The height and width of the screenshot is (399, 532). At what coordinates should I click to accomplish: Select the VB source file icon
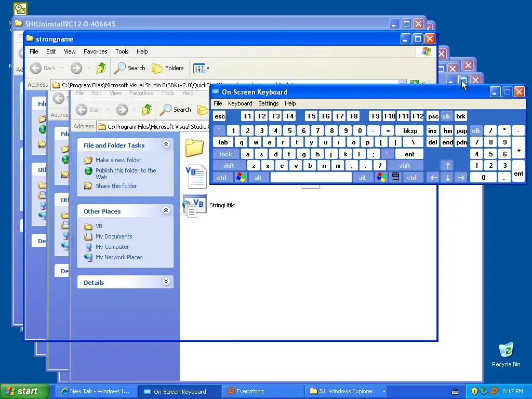tap(196, 177)
